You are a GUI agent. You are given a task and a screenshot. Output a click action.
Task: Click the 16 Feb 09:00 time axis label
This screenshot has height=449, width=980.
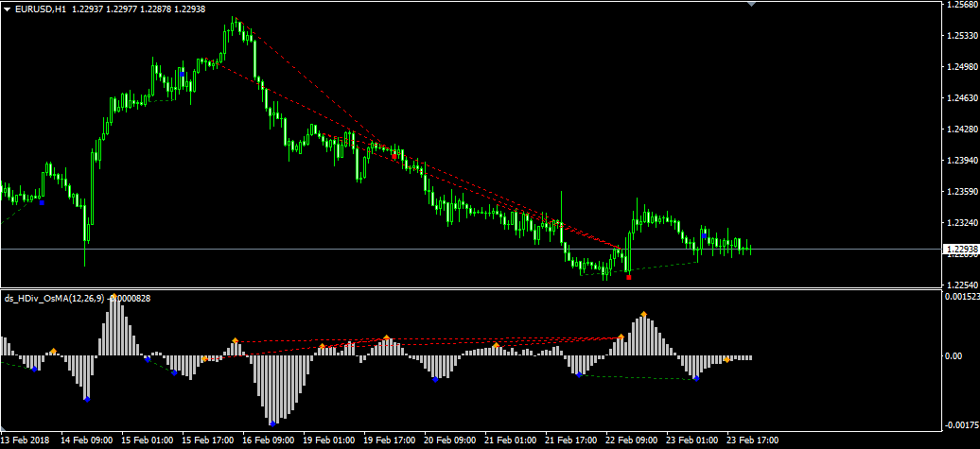pyautogui.click(x=268, y=440)
